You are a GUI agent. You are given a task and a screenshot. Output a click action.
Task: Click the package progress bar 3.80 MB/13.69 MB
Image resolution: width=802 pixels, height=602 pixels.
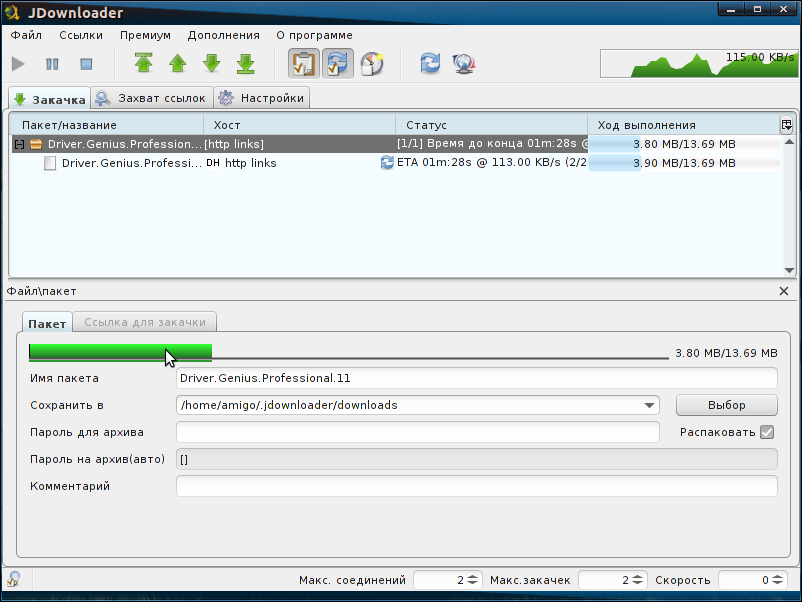point(684,144)
